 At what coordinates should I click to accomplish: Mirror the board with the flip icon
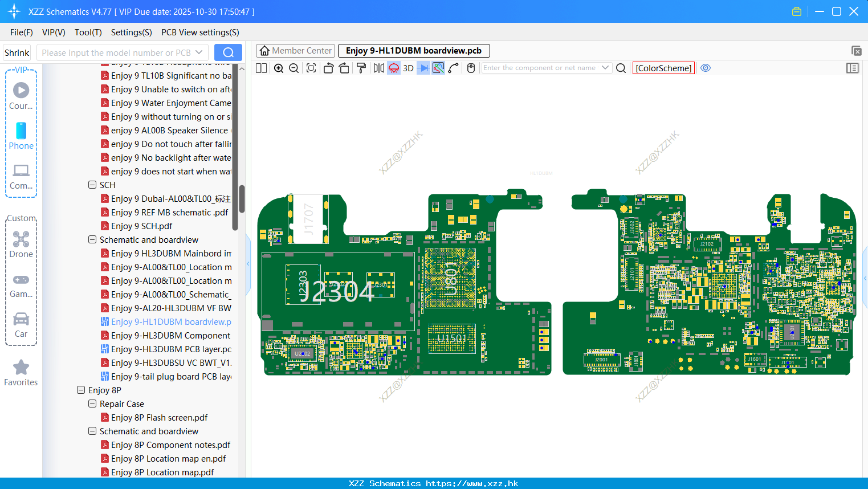click(x=379, y=68)
